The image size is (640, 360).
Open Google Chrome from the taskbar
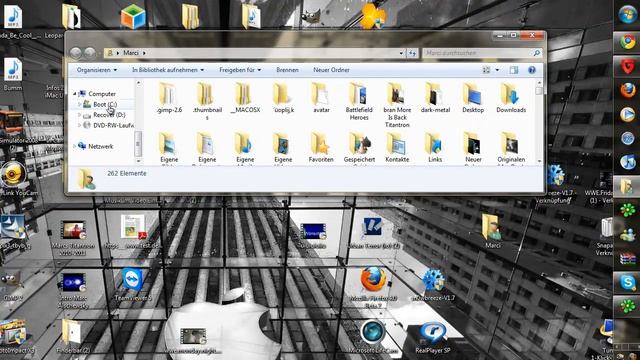pyautogui.click(x=627, y=42)
